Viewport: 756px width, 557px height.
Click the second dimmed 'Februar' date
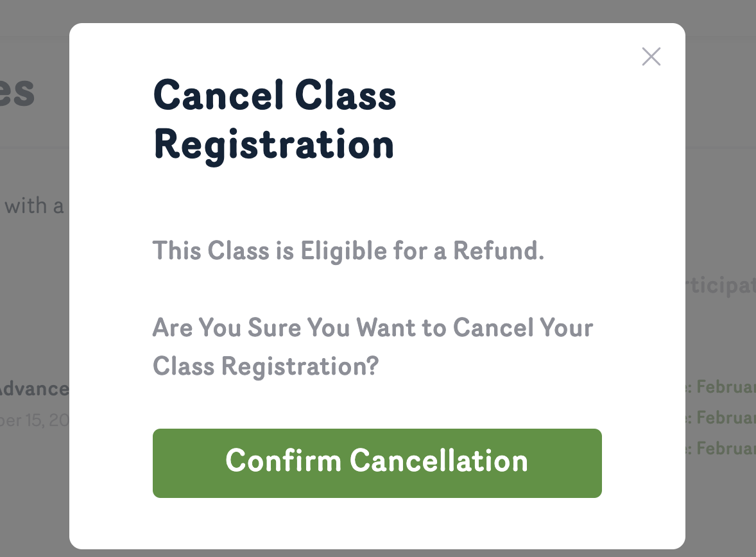(x=726, y=418)
